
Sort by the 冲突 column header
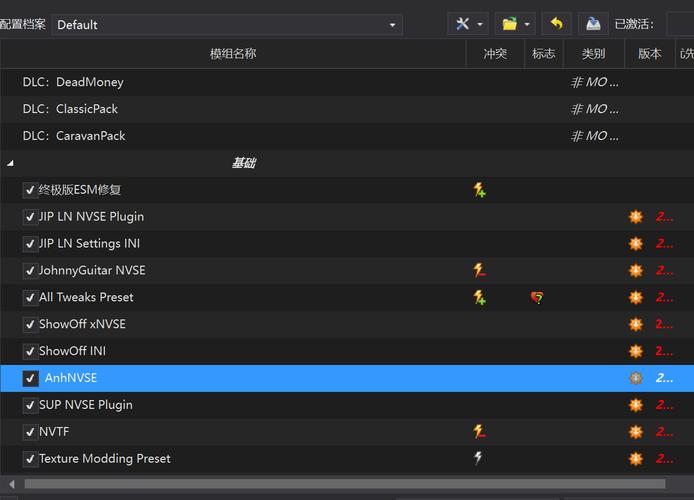coord(495,54)
